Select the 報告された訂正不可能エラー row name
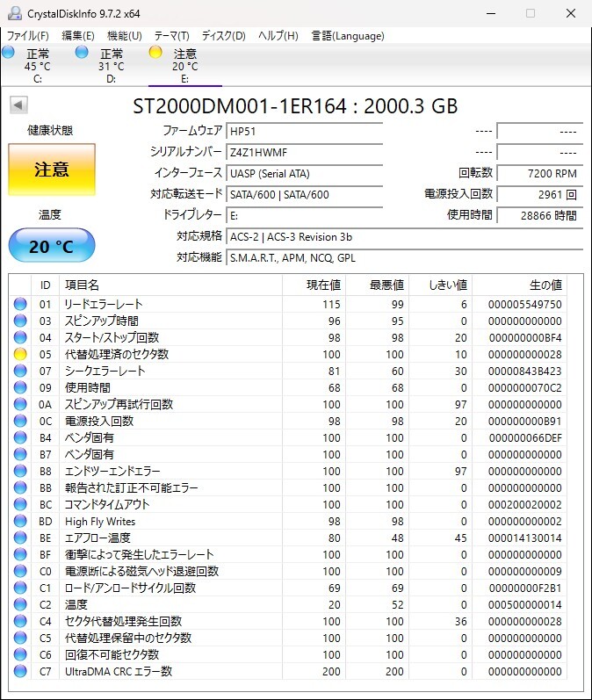 tap(131, 487)
